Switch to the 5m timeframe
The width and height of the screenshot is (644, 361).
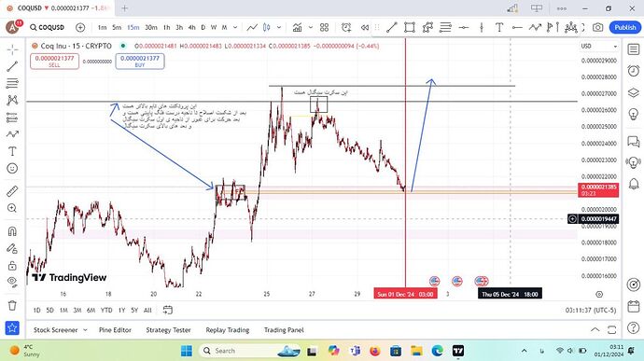[117, 27]
